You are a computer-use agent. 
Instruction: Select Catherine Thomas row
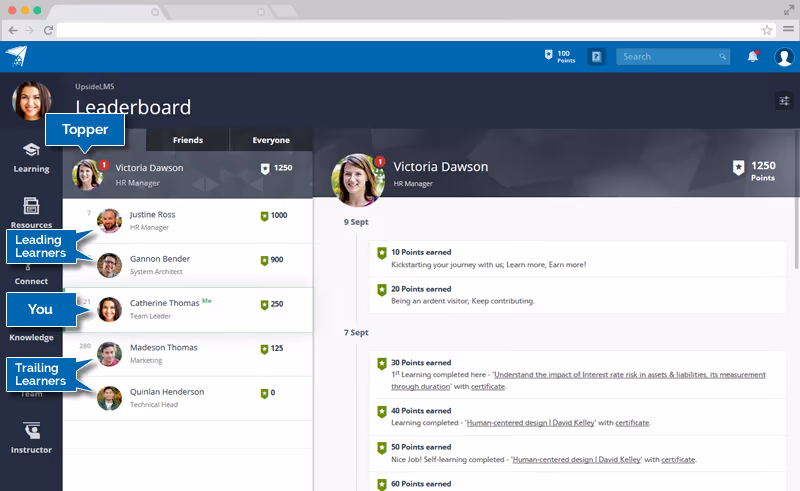187,309
